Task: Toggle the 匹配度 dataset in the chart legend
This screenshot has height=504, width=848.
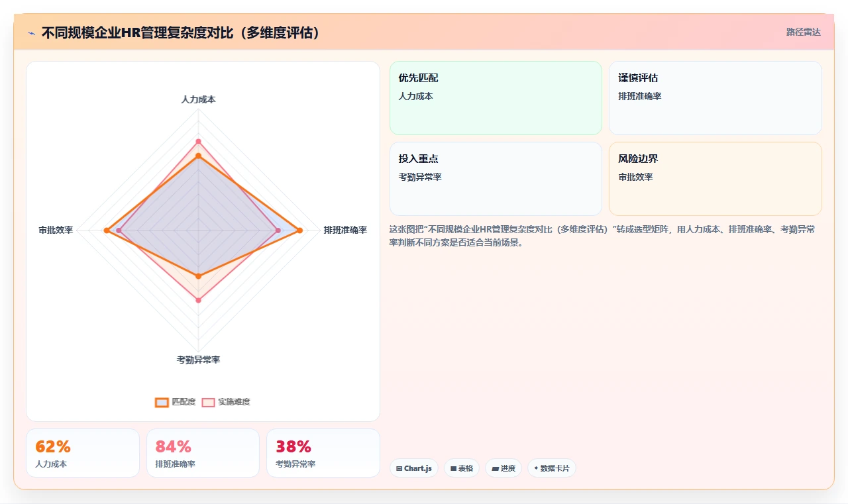Action: tap(176, 402)
